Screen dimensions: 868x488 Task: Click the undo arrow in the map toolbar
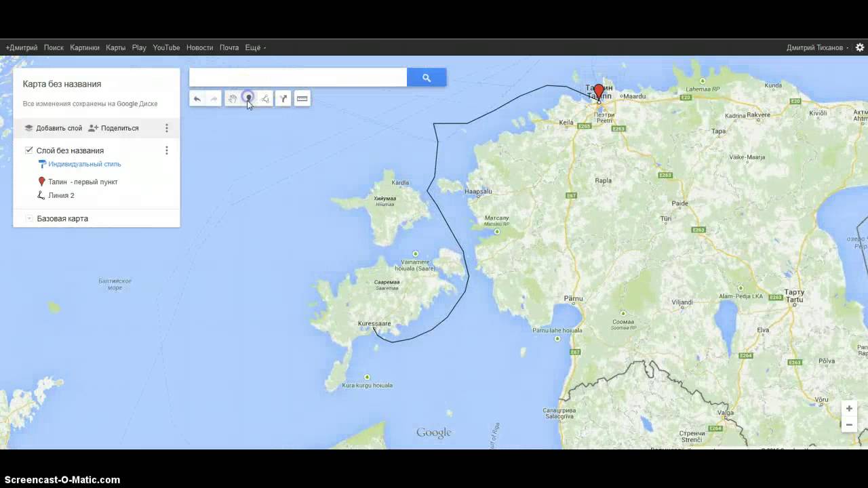point(197,99)
